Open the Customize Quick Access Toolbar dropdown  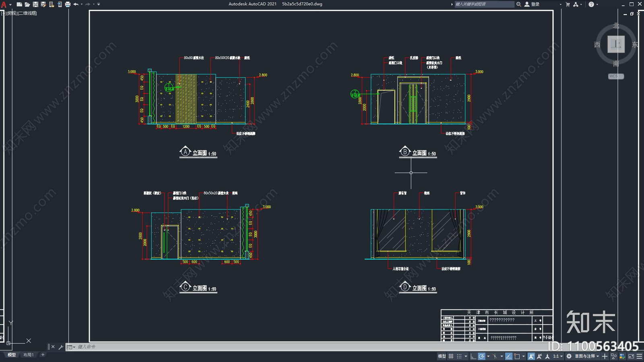pos(99,4)
